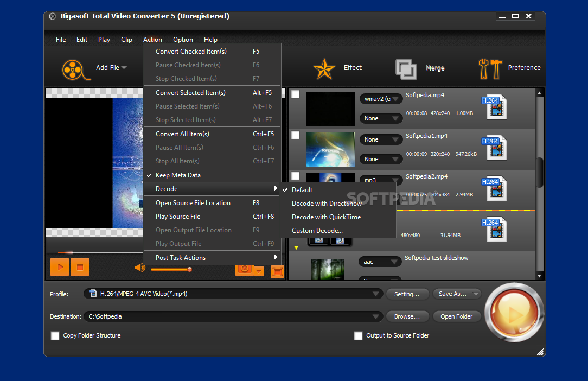Choose Play Source File
This screenshot has height=381, width=588.
(212, 217)
